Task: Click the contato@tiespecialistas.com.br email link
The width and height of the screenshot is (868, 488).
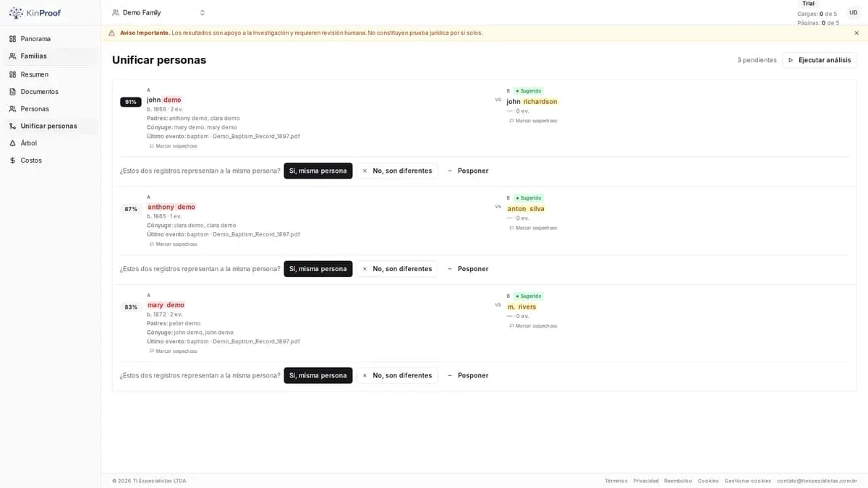Action: coord(817,481)
